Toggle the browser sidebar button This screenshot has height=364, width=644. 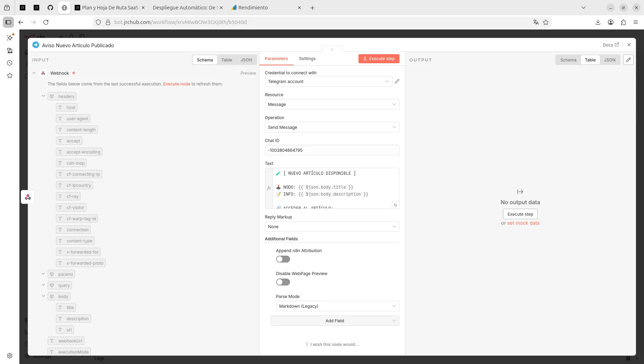point(8,22)
